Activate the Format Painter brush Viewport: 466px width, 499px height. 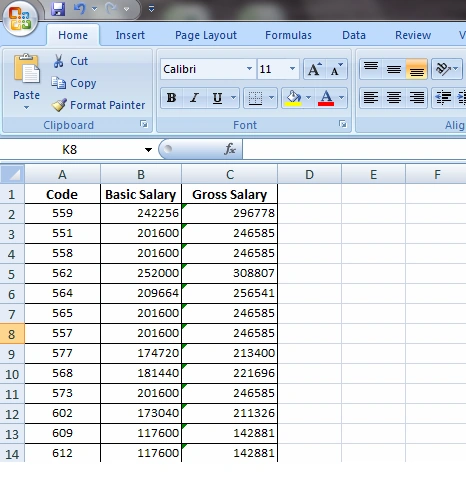pyautogui.click(x=59, y=105)
